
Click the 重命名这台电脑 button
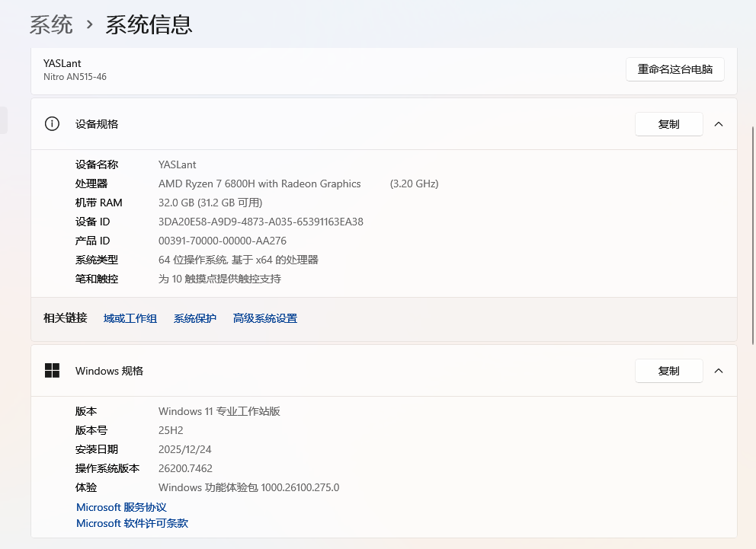(675, 69)
